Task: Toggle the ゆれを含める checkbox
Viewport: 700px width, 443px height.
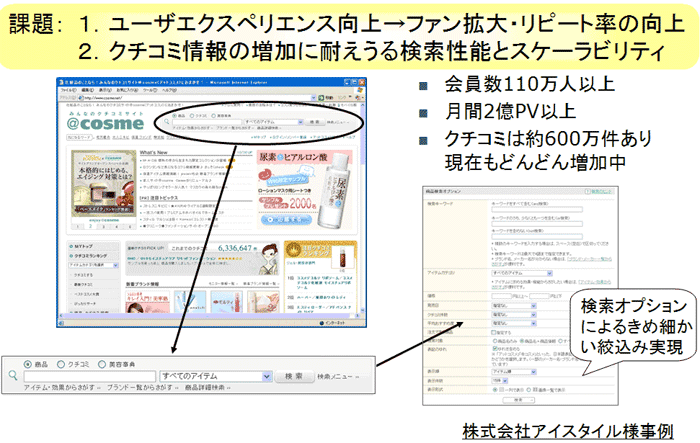Action: 495,348
